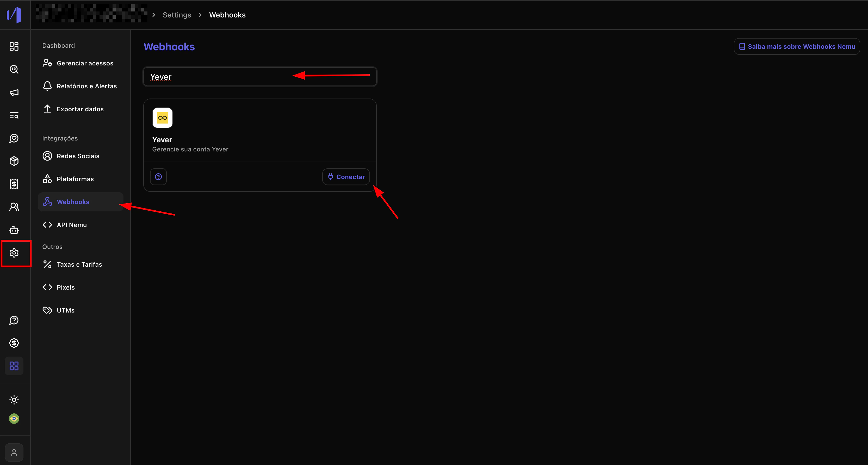Click the settings gear sidebar icon

pyautogui.click(x=14, y=253)
